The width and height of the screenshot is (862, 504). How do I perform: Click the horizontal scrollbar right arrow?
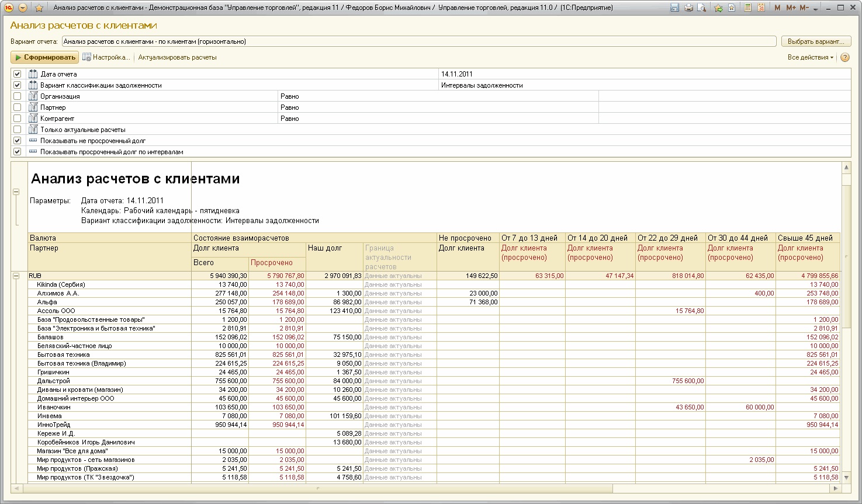pos(836,488)
